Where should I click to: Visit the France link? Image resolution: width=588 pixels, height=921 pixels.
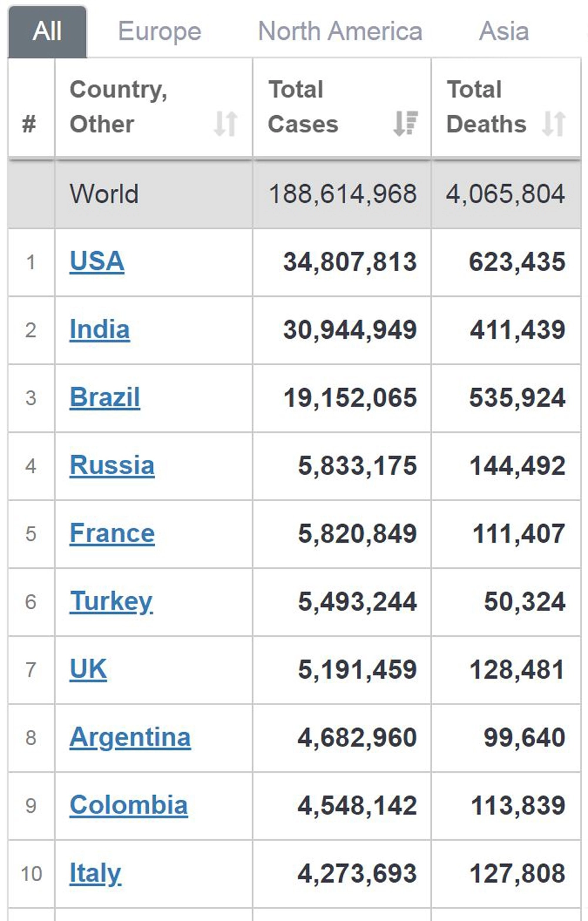pyautogui.click(x=112, y=533)
